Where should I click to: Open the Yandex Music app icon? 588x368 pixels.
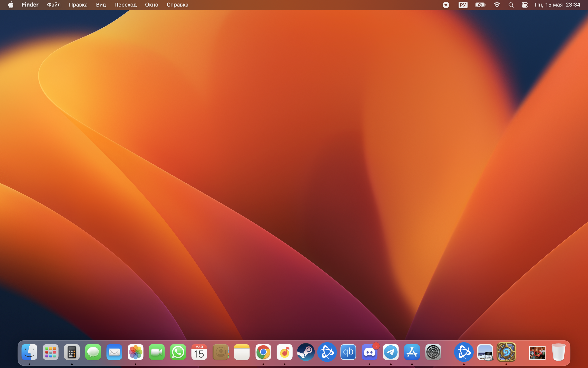point(285,352)
